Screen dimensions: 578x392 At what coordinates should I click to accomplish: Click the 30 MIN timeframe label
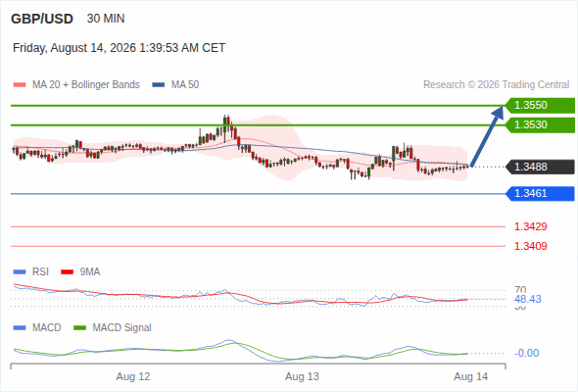click(x=106, y=19)
